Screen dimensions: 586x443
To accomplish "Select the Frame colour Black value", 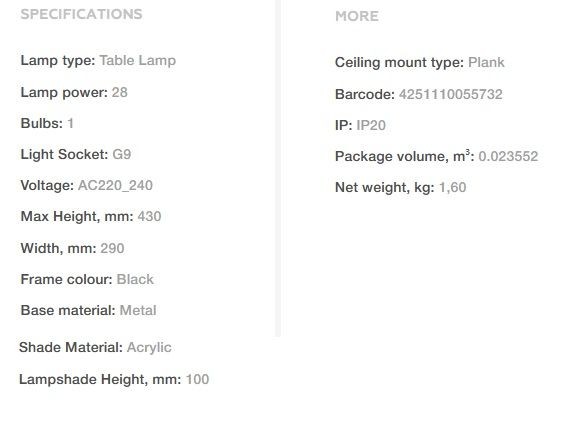I will pyautogui.click(x=135, y=279).
